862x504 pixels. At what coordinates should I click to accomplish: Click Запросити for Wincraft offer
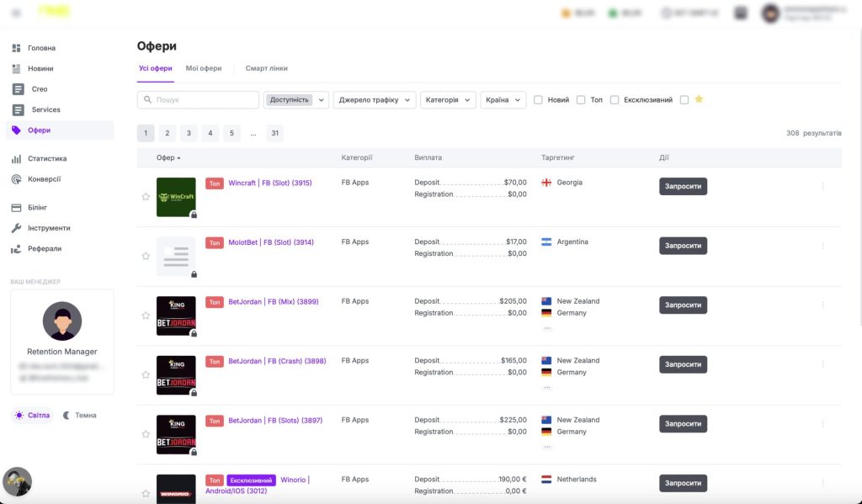(683, 187)
